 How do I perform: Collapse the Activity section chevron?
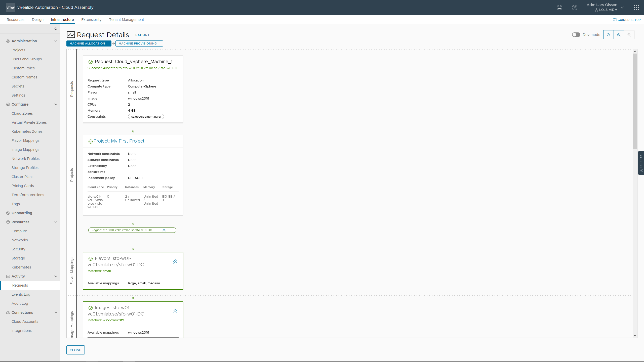56,276
